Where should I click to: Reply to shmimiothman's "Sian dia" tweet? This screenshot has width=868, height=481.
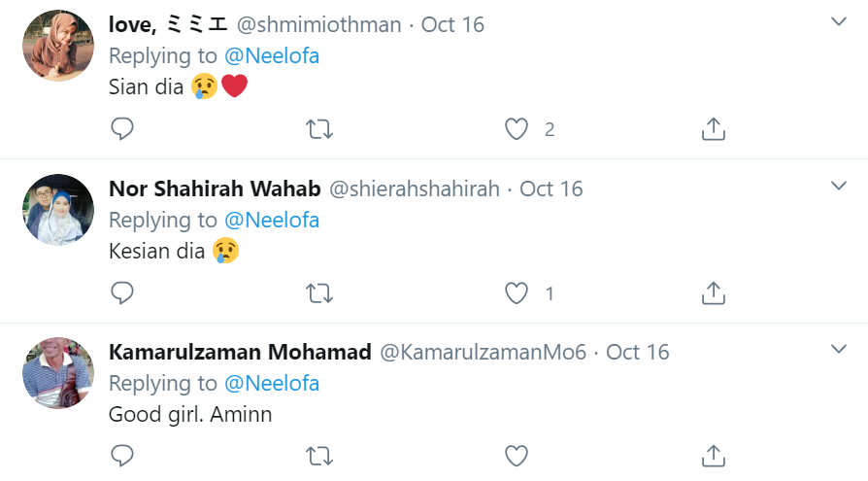coord(122,129)
